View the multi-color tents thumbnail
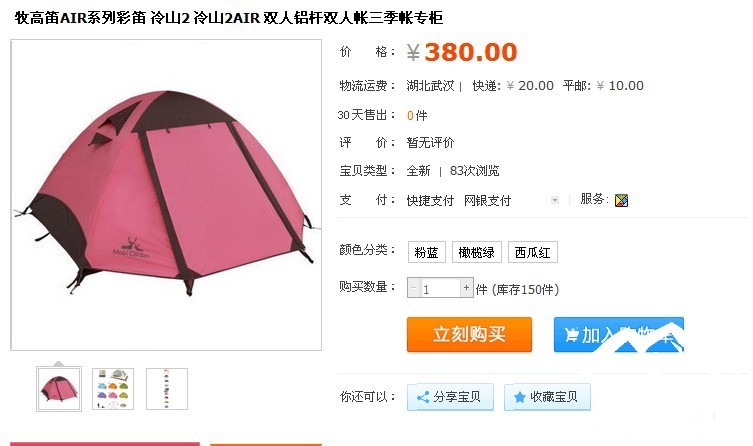753x446 pixels. click(113, 389)
